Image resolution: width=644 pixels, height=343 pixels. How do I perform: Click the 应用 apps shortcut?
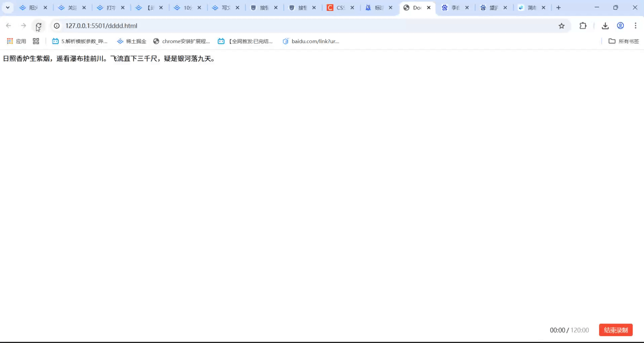[16, 41]
